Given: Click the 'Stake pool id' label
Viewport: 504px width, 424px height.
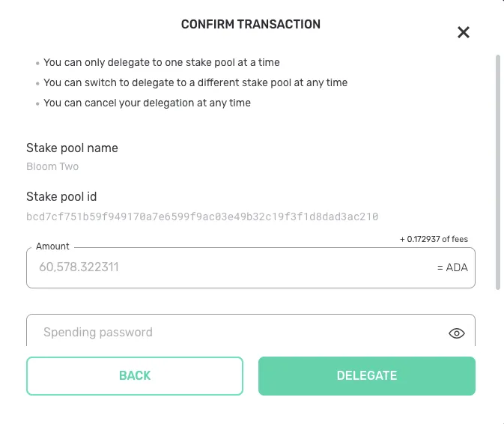Looking at the screenshot, I should click(x=61, y=196).
